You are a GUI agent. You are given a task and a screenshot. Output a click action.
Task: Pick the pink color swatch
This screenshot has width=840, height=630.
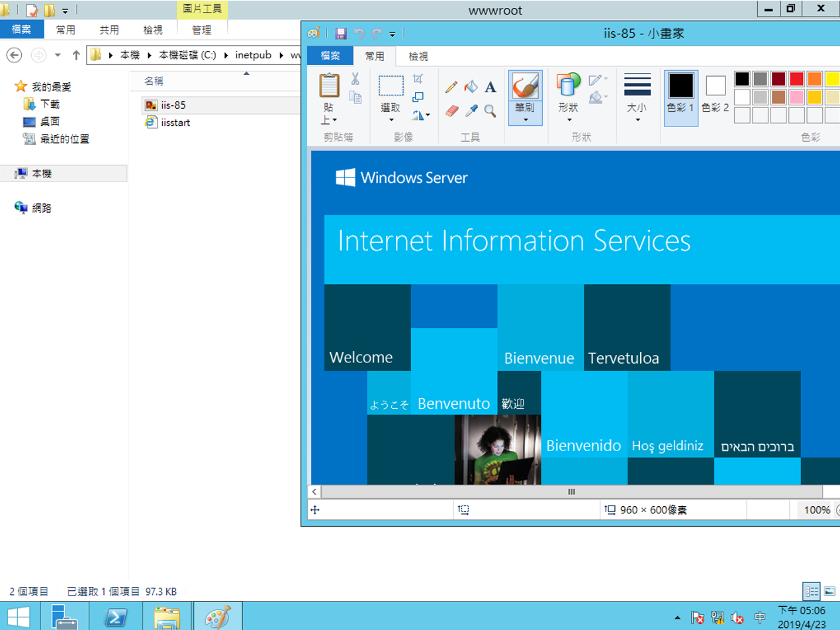[796, 97]
